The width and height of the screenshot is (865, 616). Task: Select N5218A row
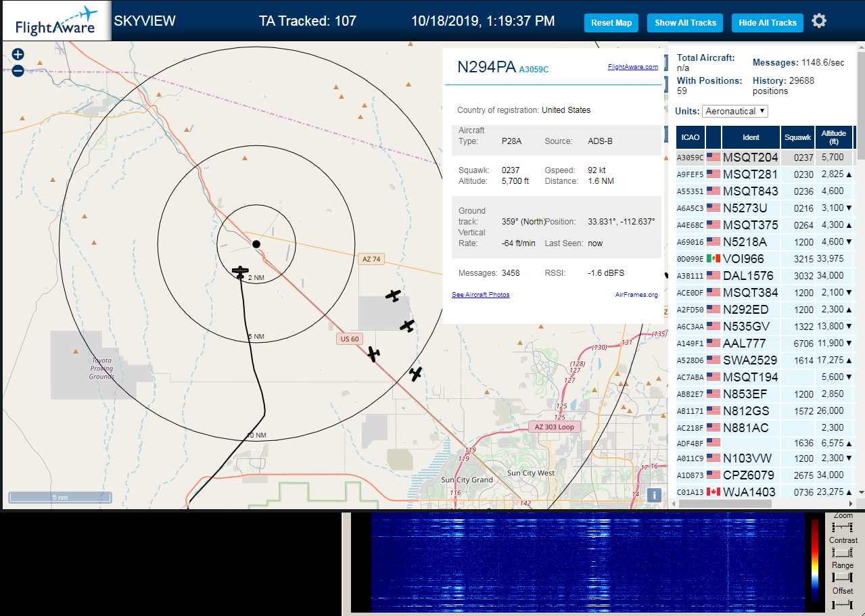pyautogui.click(x=766, y=242)
